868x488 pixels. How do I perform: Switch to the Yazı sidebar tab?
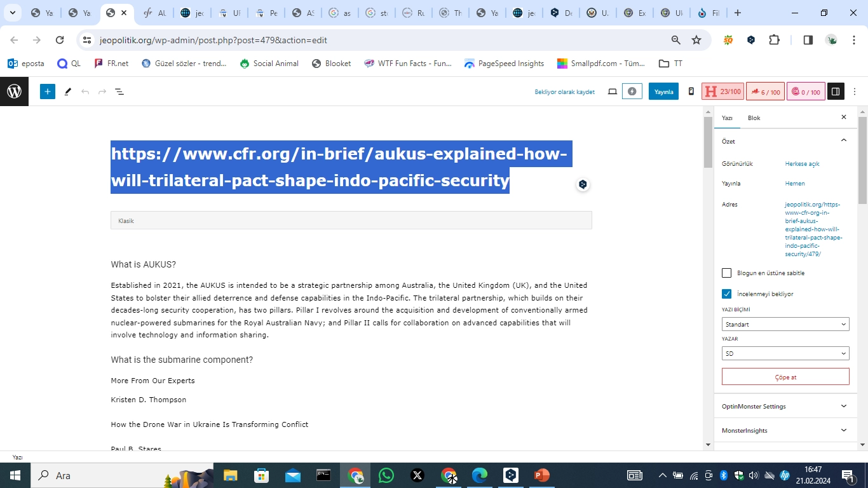[728, 118]
